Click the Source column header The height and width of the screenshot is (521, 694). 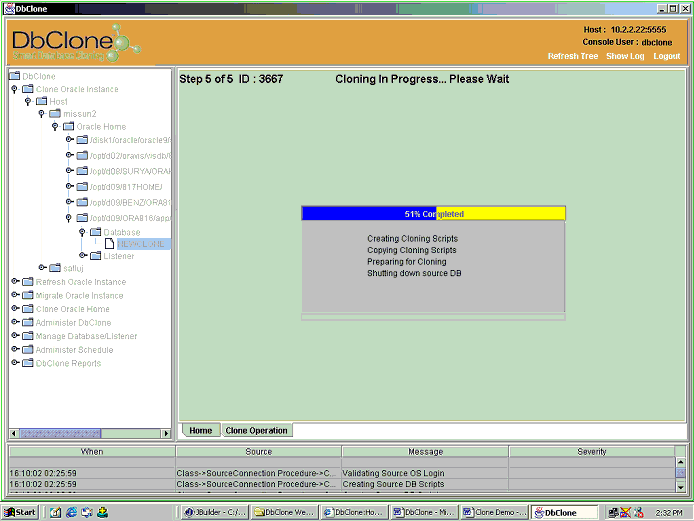click(258, 452)
